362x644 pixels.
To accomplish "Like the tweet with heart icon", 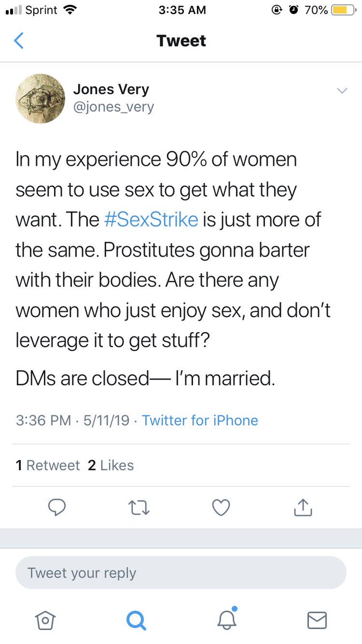I will coord(221,507).
